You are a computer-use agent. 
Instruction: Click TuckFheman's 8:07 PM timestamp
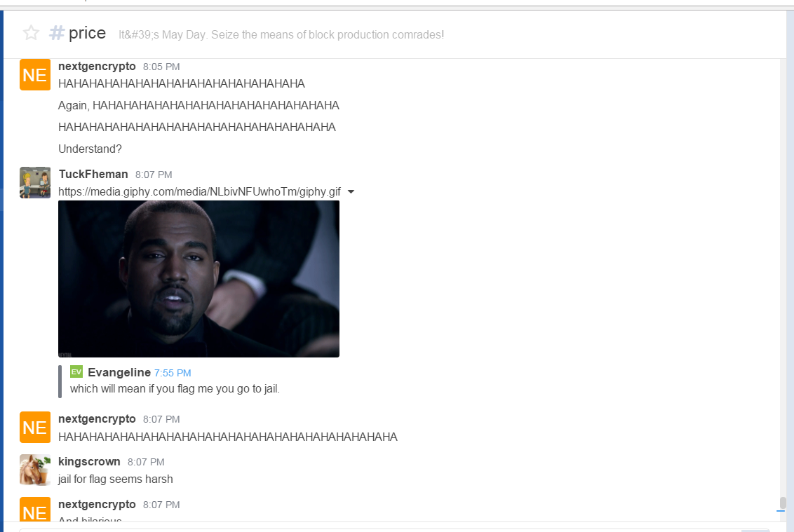tap(154, 175)
